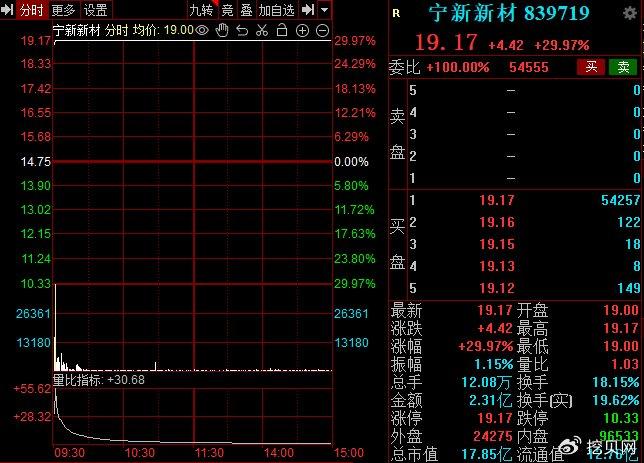Open the 更多 menu
This screenshot has width=644, height=463.
coord(63,10)
